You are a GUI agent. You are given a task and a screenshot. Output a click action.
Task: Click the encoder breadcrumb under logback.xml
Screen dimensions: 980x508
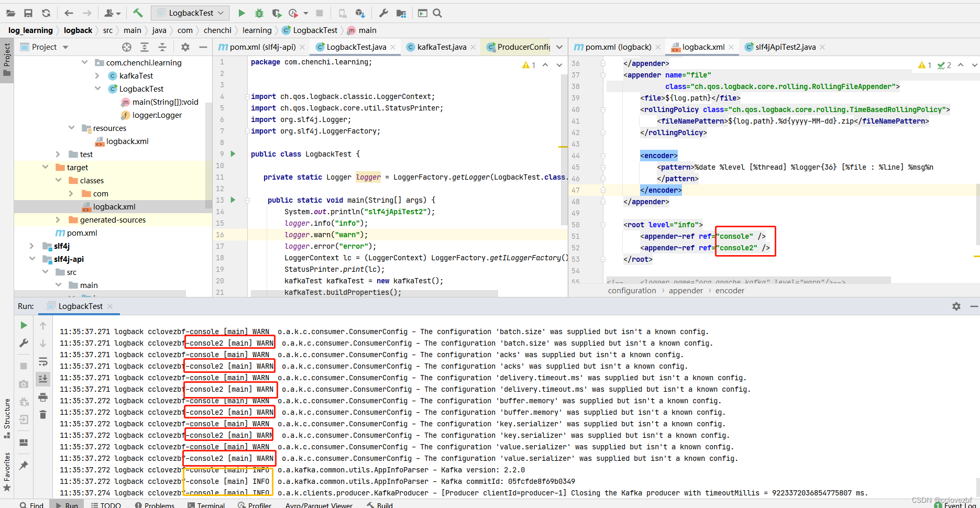730,291
